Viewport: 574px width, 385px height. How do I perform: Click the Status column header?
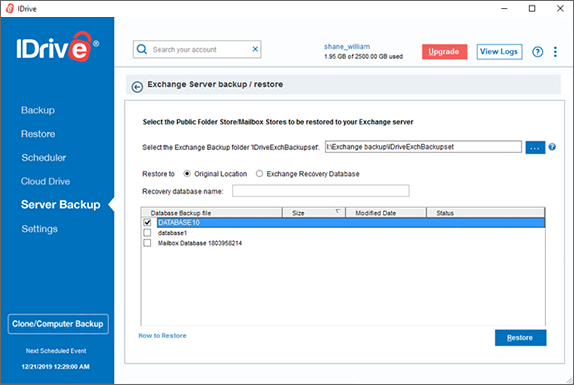(485, 213)
